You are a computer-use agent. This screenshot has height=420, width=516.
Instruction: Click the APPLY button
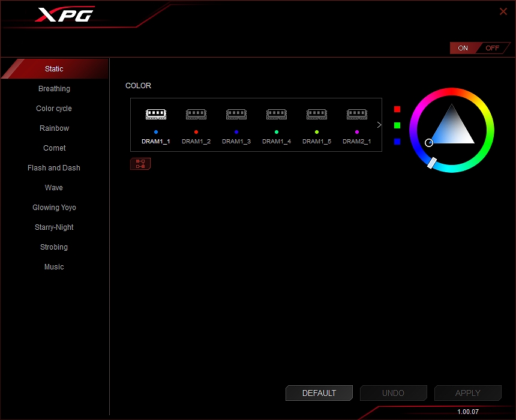pos(467,393)
